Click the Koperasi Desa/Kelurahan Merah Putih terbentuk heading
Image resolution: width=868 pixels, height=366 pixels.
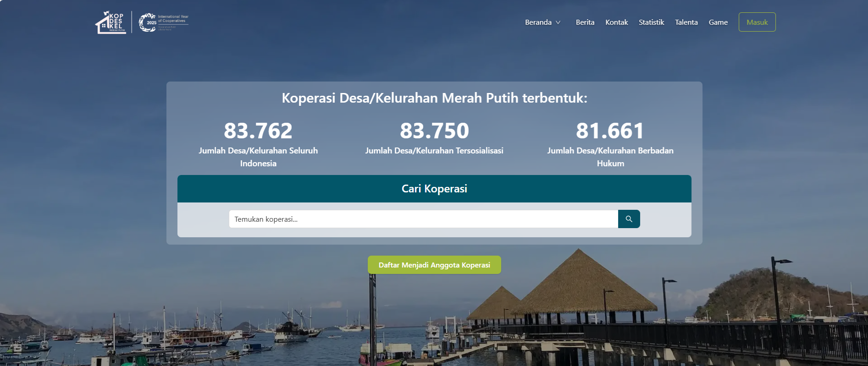(x=434, y=98)
